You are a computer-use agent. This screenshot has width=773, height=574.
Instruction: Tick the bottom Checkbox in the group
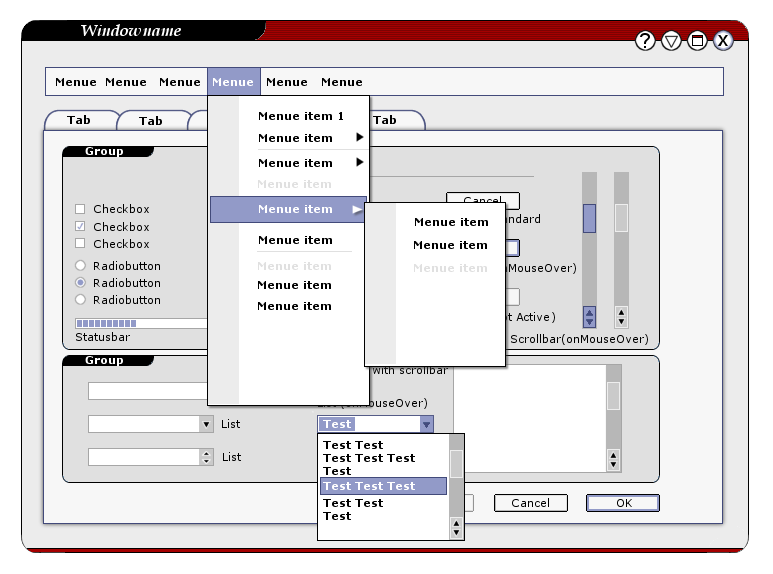point(80,244)
